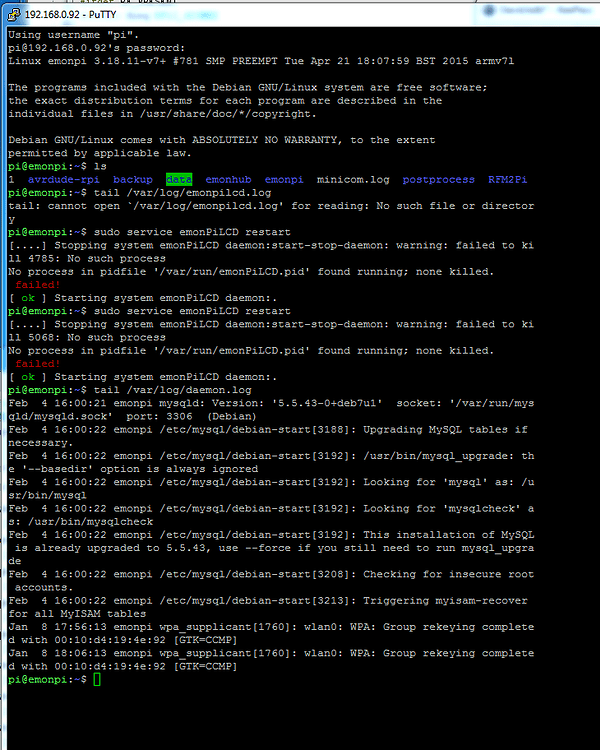The image size is (600, 750).
Task: Click the green cursor at the last prompt
Action: click(x=97, y=679)
